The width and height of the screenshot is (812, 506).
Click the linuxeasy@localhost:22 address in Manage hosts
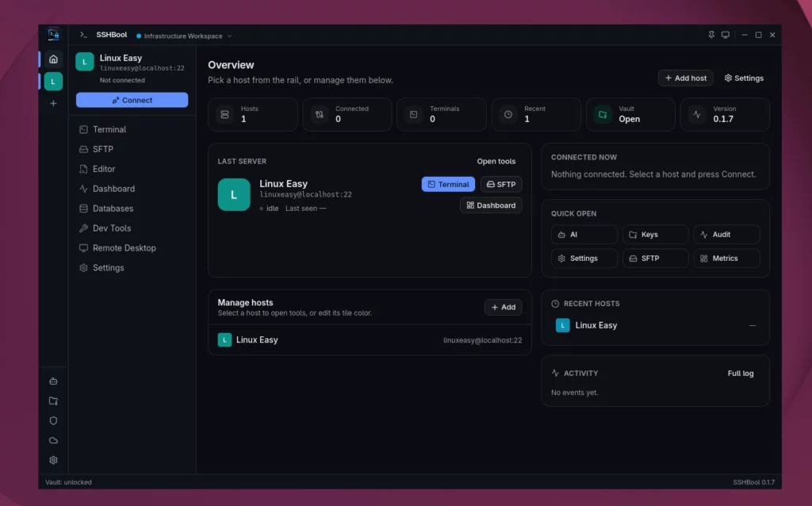[482, 340]
